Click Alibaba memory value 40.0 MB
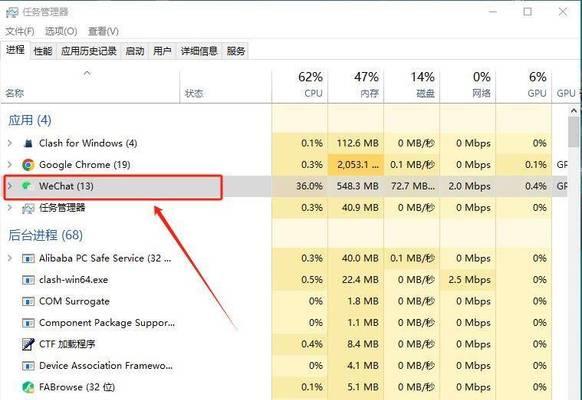582x400 pixels. click(360, 258)
